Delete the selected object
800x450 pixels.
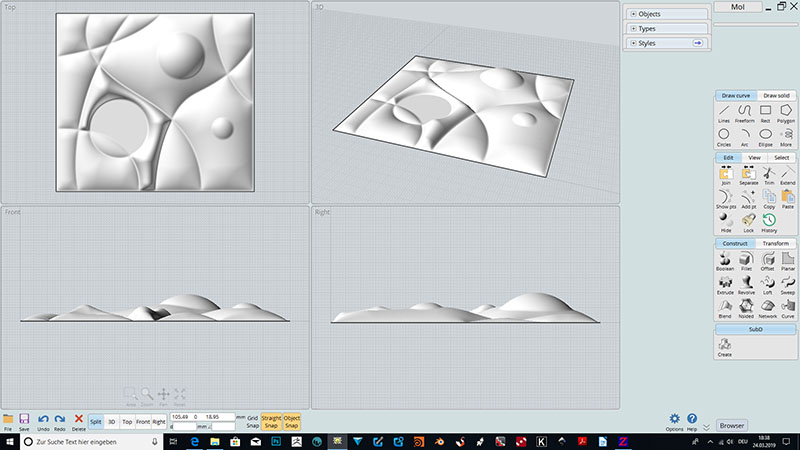point(79,422)
